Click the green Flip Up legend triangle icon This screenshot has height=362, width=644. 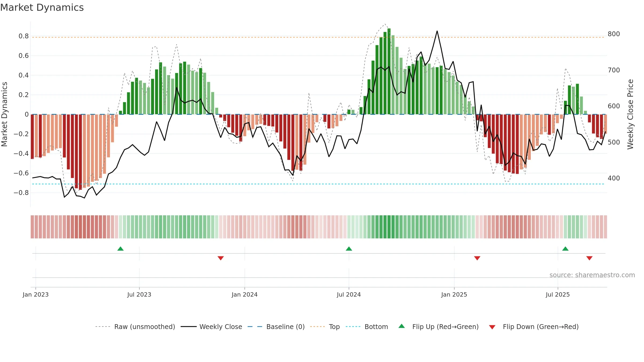point(402,326)
